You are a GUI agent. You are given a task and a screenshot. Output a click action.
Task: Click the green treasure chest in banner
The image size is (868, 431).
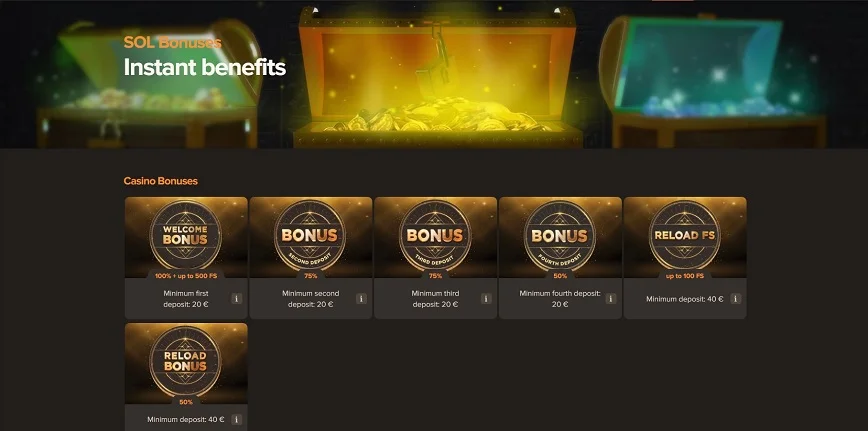pos(149,84)
